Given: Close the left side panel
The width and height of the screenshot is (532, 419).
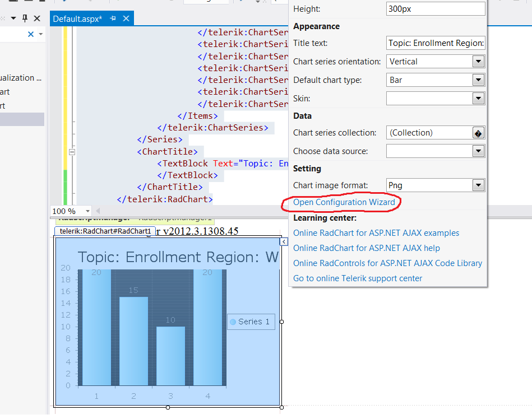Looking at the screenshot, I should pos(37,18).
